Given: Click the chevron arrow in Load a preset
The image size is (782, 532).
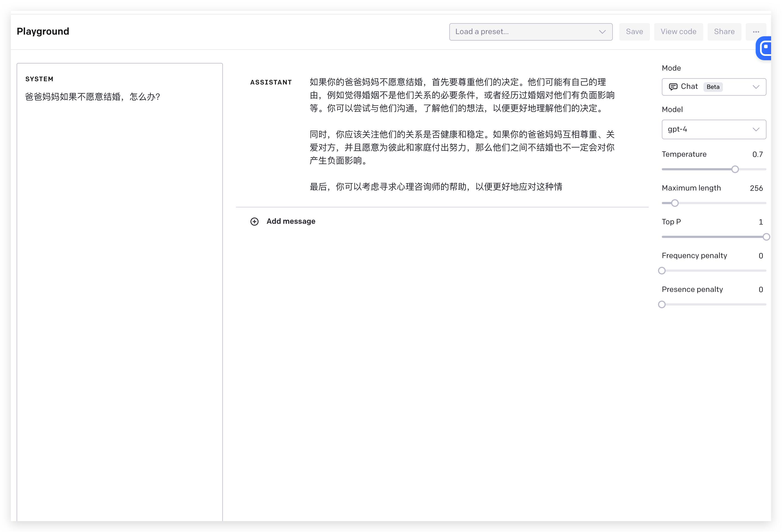Looking at the screenshot, I should click(602, 32).
